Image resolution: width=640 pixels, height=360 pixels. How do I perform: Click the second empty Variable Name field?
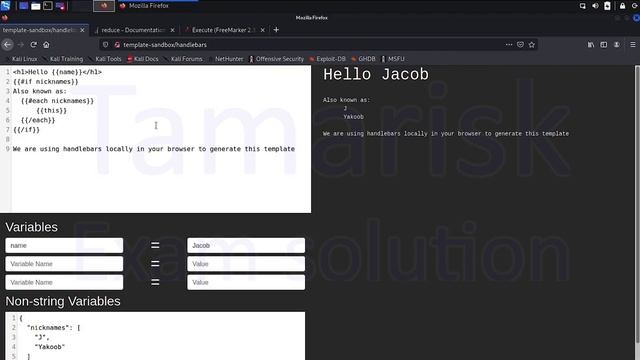[x=64, y=264]
